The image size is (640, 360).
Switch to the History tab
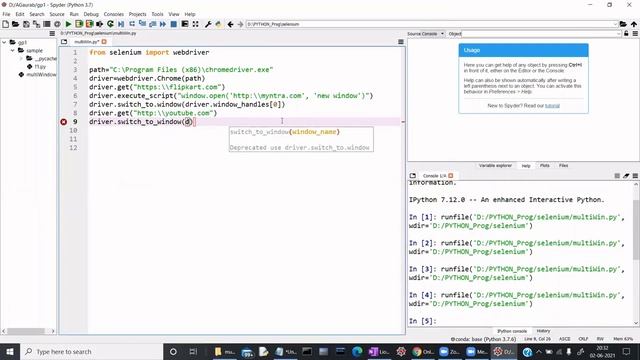pyautogui.click(x=543, y=331)
